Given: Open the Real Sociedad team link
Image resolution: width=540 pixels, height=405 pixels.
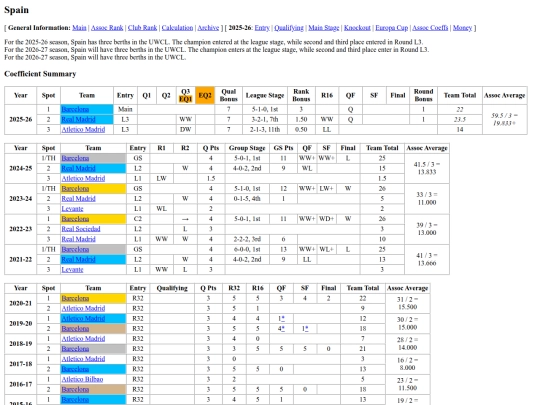Looking at the screenshot, I should click(x=81, y=229).
